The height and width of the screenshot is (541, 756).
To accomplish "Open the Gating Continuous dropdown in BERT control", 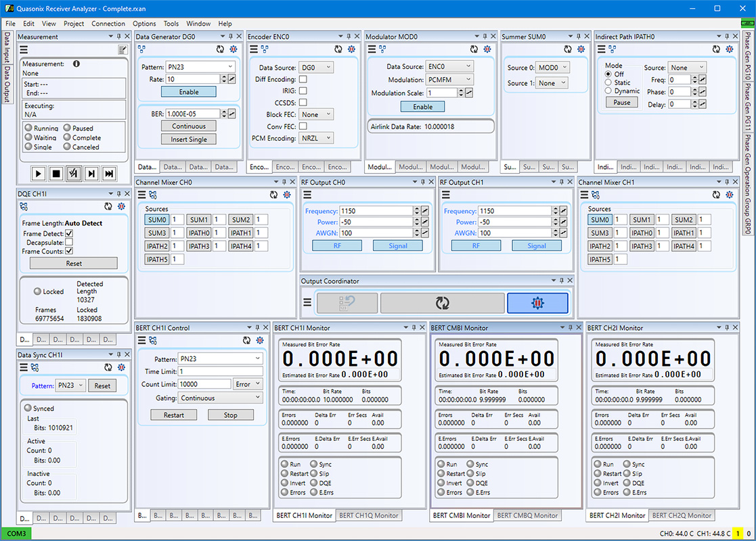I will [221, 398].
